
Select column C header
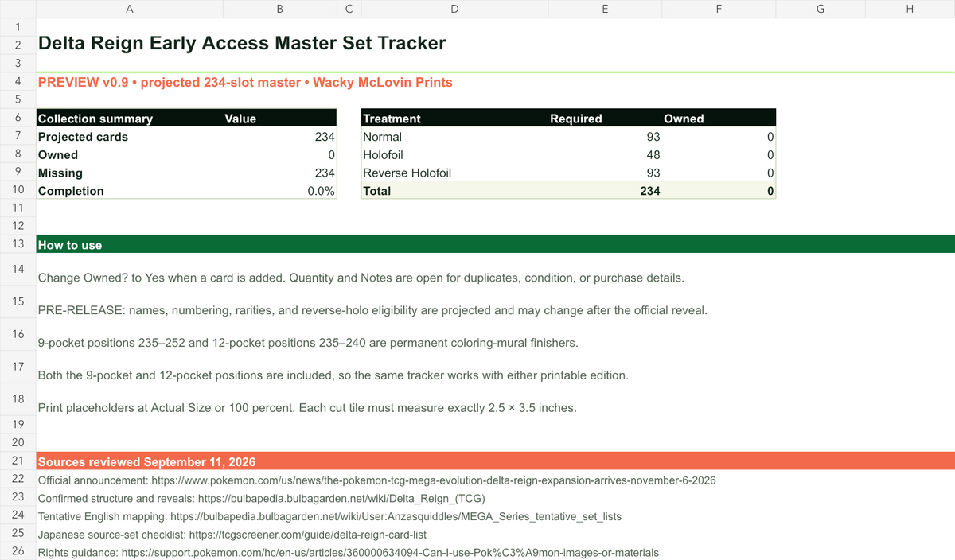pyautogui.click(x=349, y=9)
